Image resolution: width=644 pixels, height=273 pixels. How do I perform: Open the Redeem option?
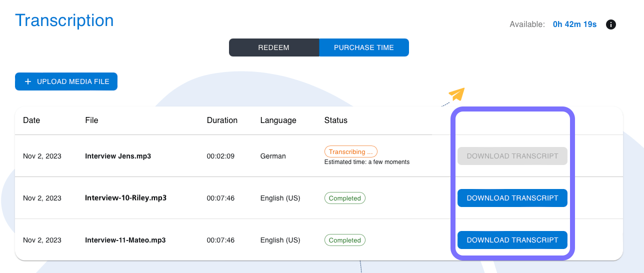[x=274, y=47]
